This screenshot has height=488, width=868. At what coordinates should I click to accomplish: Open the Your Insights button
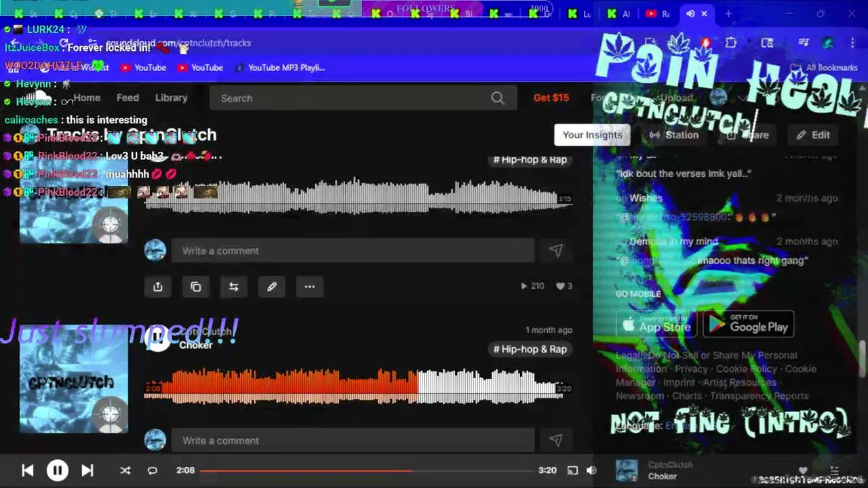pyautogui.click(x=592, y=135)
